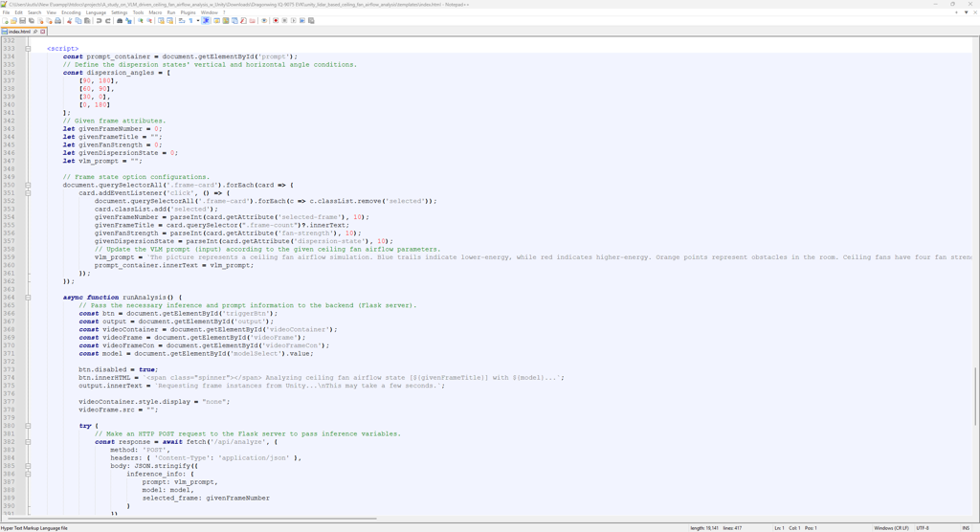Click the 'btn.disabled = true;' code line
This screenshot has width=980, height=532.
click(x=118, y=369)
